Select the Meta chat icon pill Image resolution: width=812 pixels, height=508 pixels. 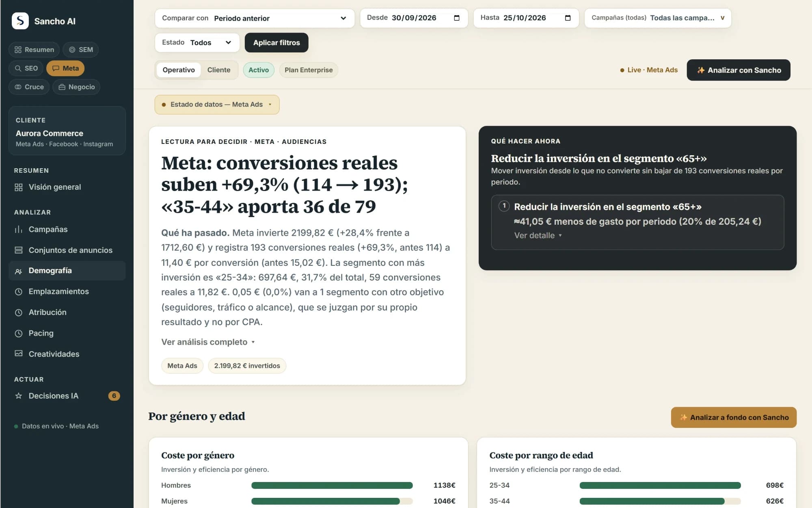(65, 68)
